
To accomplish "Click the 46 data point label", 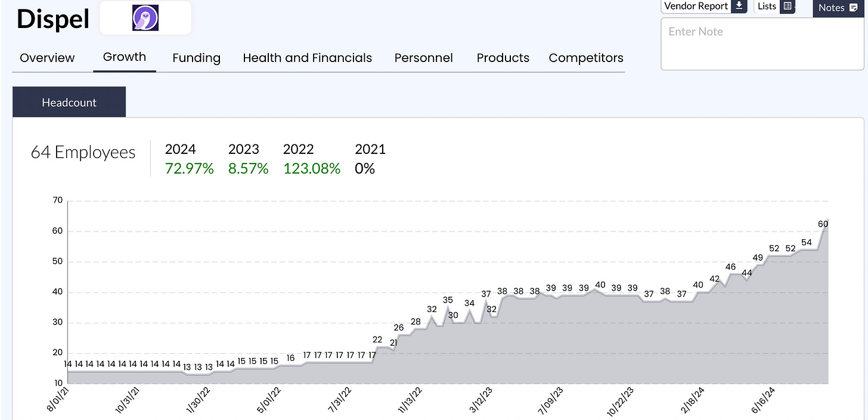I will tap(731, 267).
